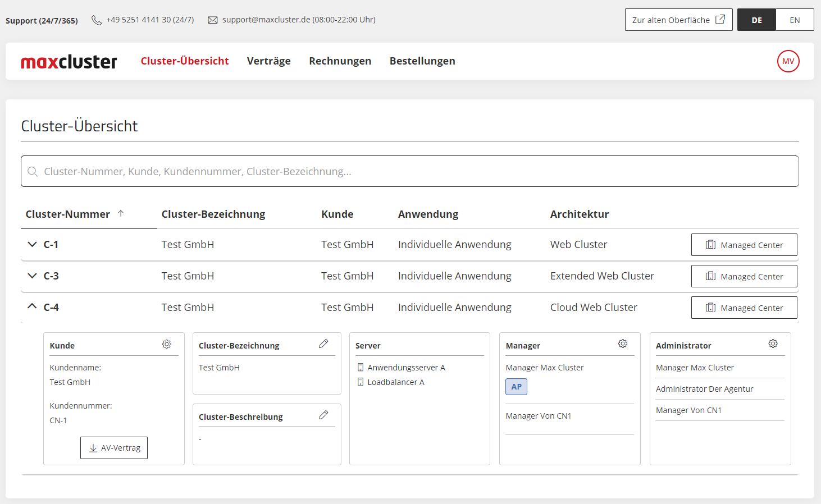
Task: Open the MV user avatar menu
Action: point(788,61)
